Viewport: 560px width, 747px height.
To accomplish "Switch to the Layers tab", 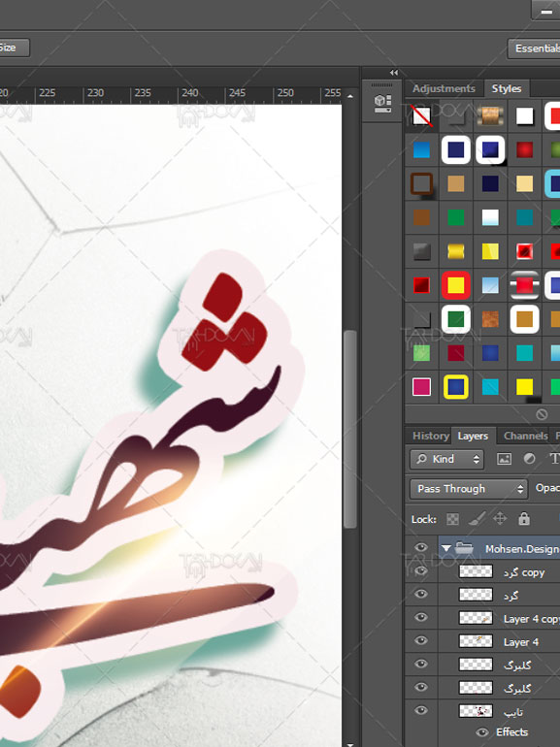I will click(x=473, y=436).
